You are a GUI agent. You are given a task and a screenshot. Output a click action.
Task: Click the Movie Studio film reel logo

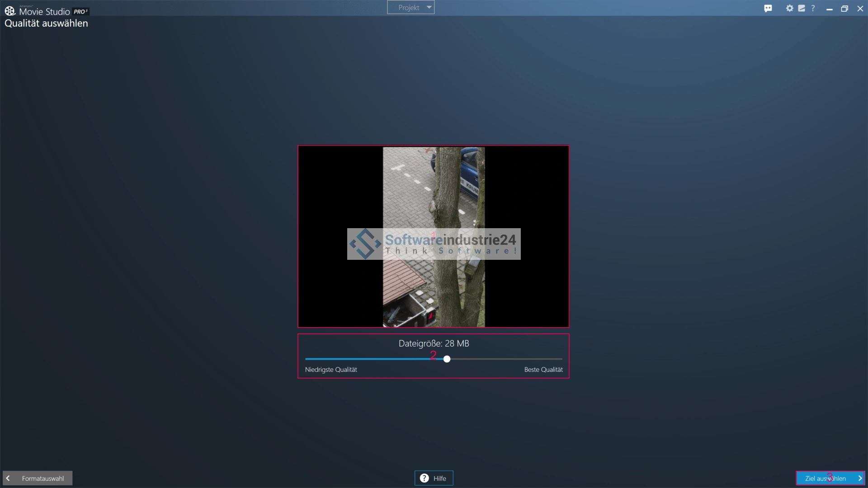[10, 11]
